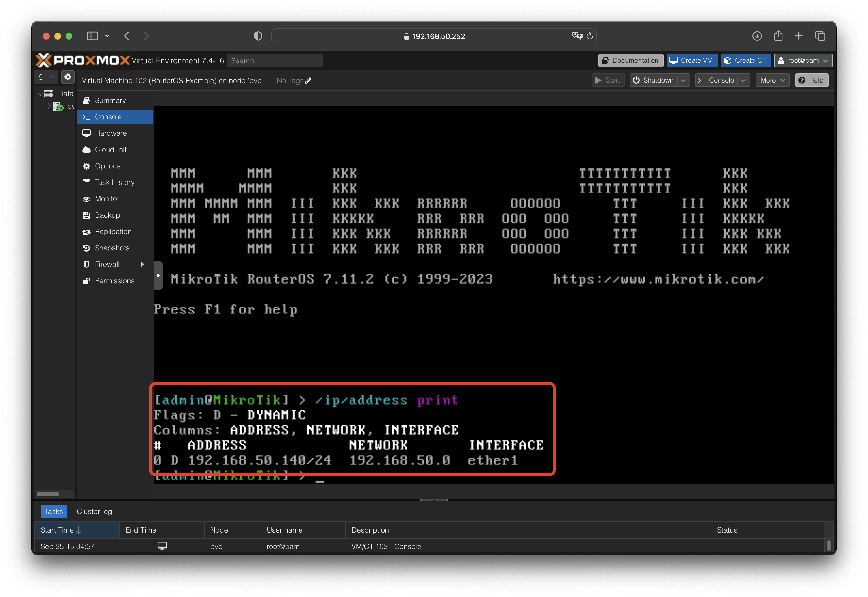Open the Safari tab overview icon

820,36
